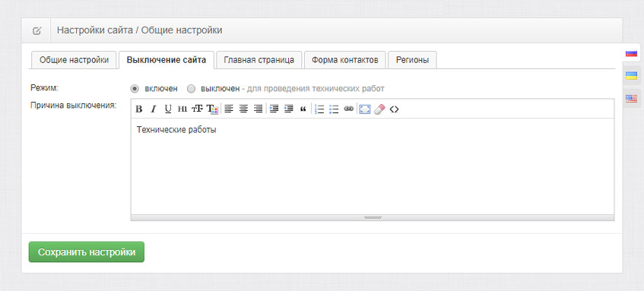644x291 pixels.
Task: Switch the editor to fullscreen mode
Action: 365,109
